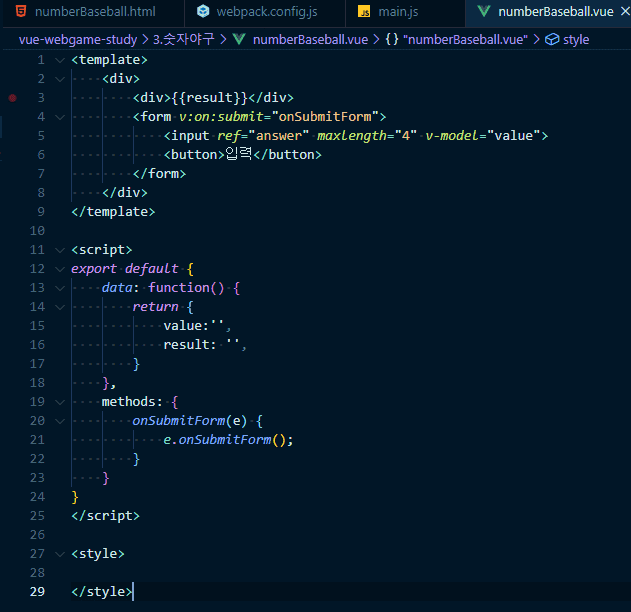Viewport: 631px width, 612px height.
Task: Click the return keyword on line 14
Action: pyautogui.click(x=155, y=307)
